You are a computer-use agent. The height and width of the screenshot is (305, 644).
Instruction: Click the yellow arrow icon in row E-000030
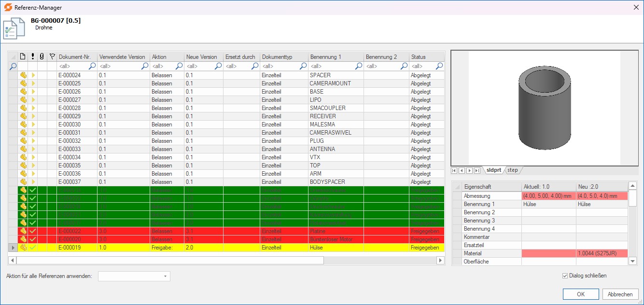(33, 125)
